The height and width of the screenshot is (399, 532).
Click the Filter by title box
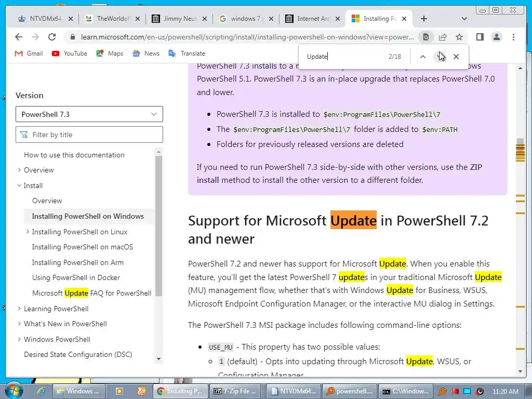(x=89, y=135)
